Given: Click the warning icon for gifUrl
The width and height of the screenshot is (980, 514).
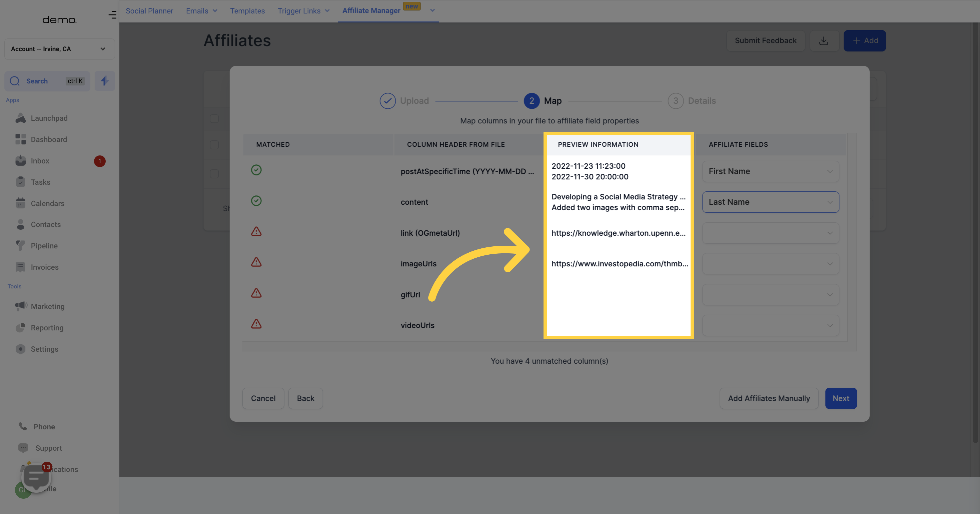Looking at the screenshot, I should pos(256,293).
